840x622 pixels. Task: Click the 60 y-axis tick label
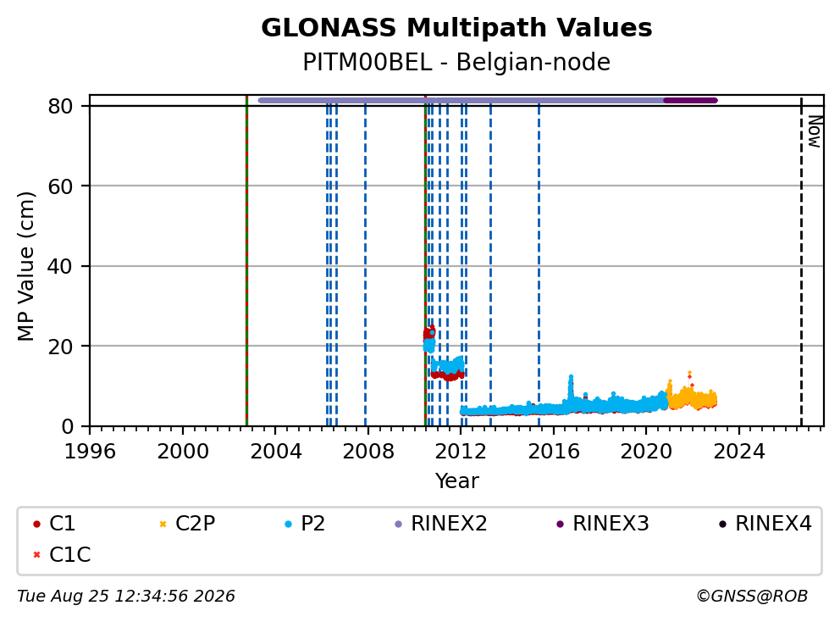60,186
